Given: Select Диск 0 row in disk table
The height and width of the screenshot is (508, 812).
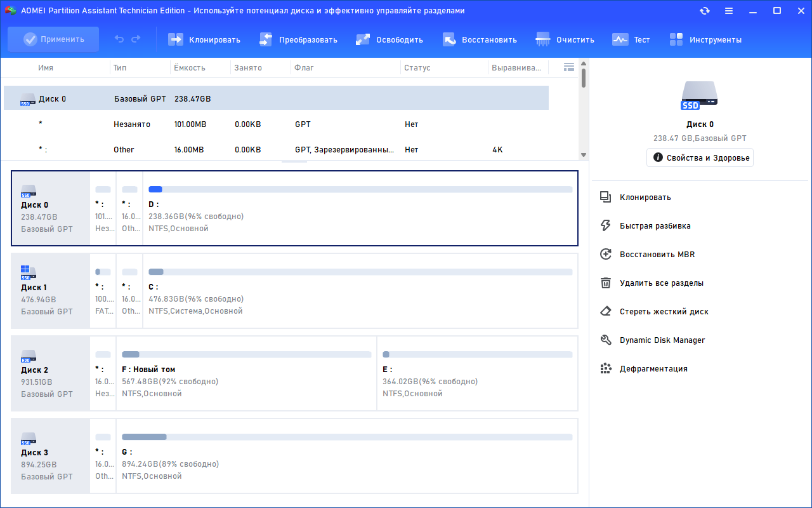Looking at the screenshot, I should pyautogui.click(x=276, y=98).
